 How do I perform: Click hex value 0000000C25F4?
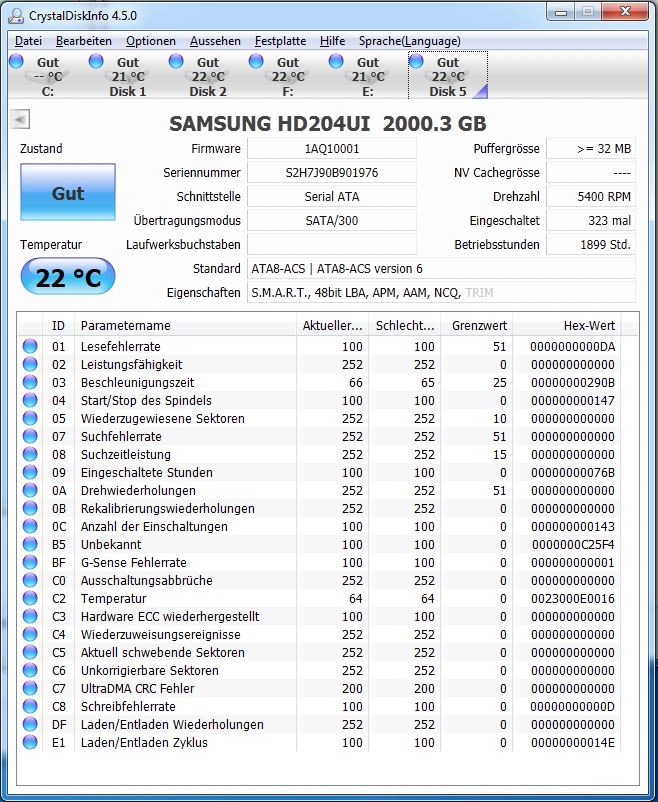point(573,544)
